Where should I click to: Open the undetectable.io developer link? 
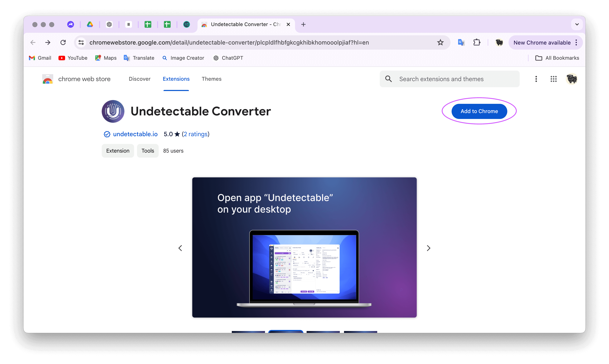point(135,134)
